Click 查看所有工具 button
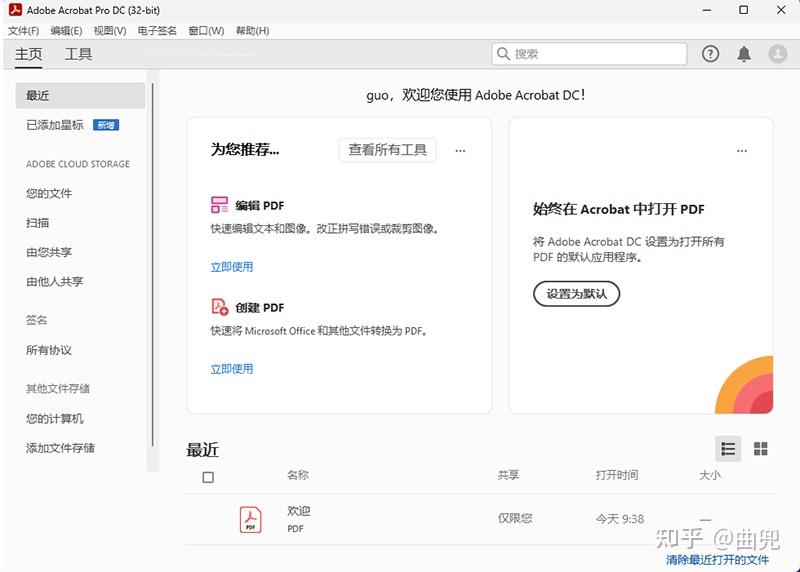Image resolution: width=800 pixels, height=572 pixels. click(388, 150)
